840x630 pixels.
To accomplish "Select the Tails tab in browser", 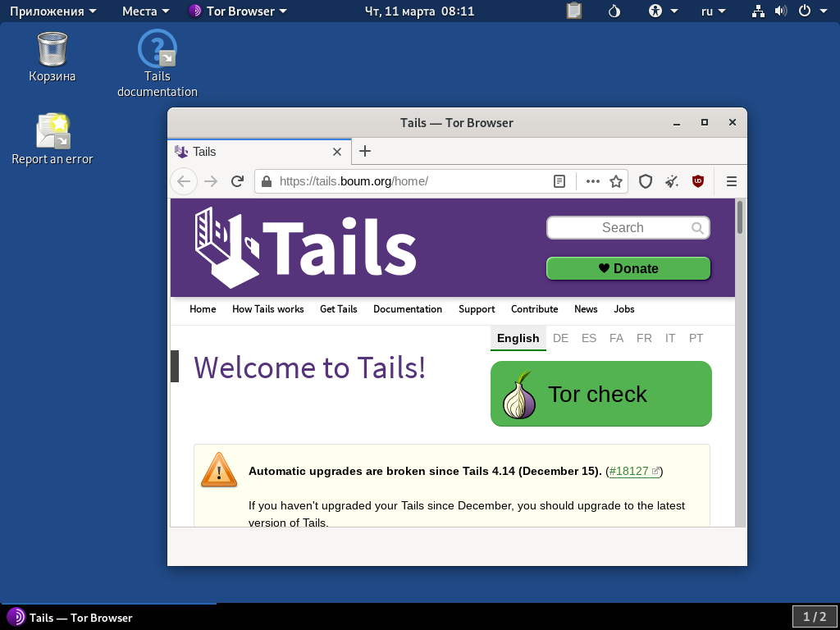I will coord(259,152).
